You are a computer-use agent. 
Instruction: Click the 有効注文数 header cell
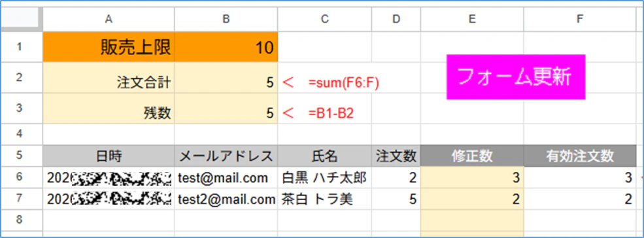point(580,156)
